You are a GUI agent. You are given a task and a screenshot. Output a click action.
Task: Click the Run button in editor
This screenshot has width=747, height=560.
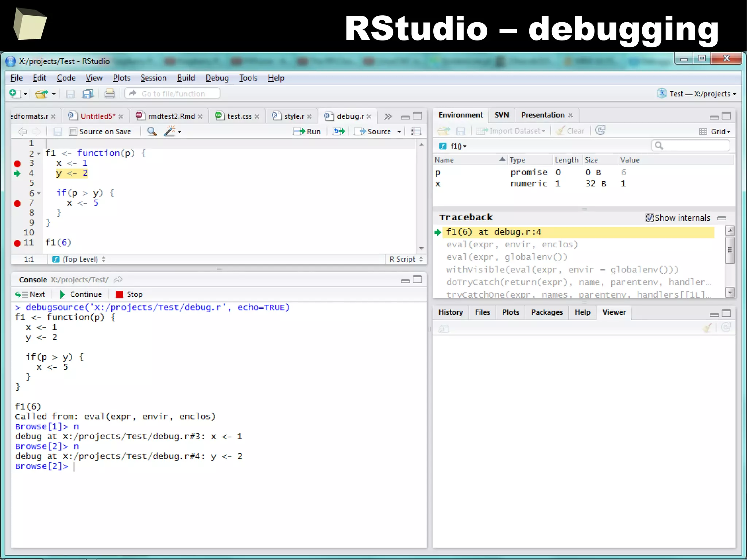(x=307, y=131)
